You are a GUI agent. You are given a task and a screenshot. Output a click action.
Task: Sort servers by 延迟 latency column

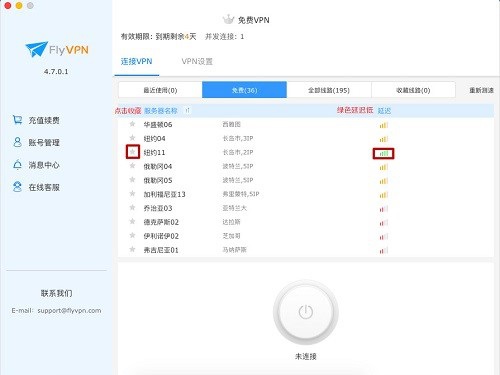click(384, 110)
